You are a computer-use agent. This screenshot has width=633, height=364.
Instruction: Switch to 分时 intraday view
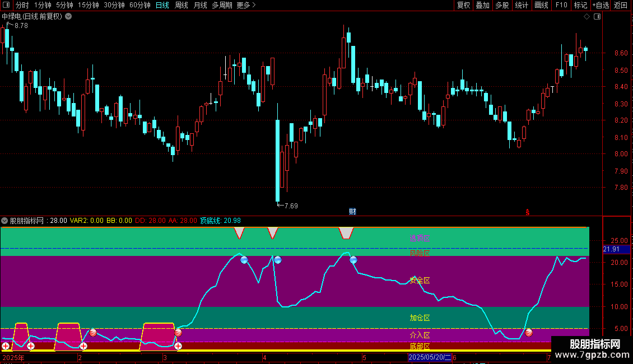(x=22, y=5)
